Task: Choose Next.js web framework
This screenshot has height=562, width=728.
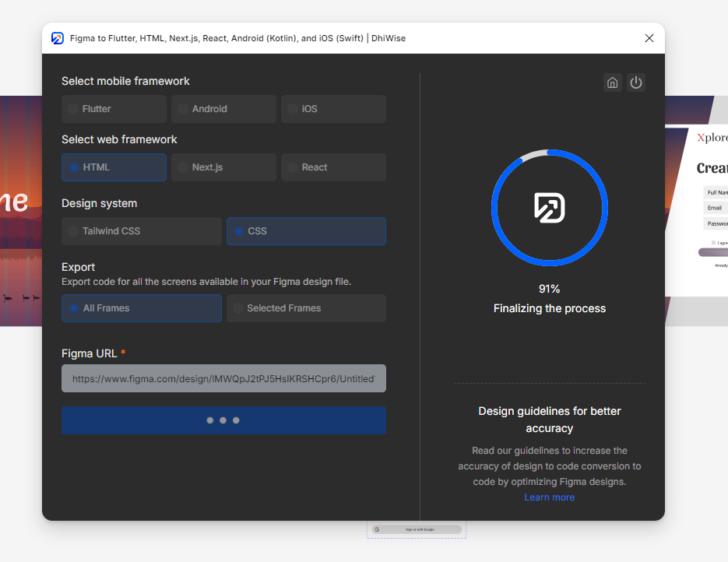Action: click(x=223, y=167)
